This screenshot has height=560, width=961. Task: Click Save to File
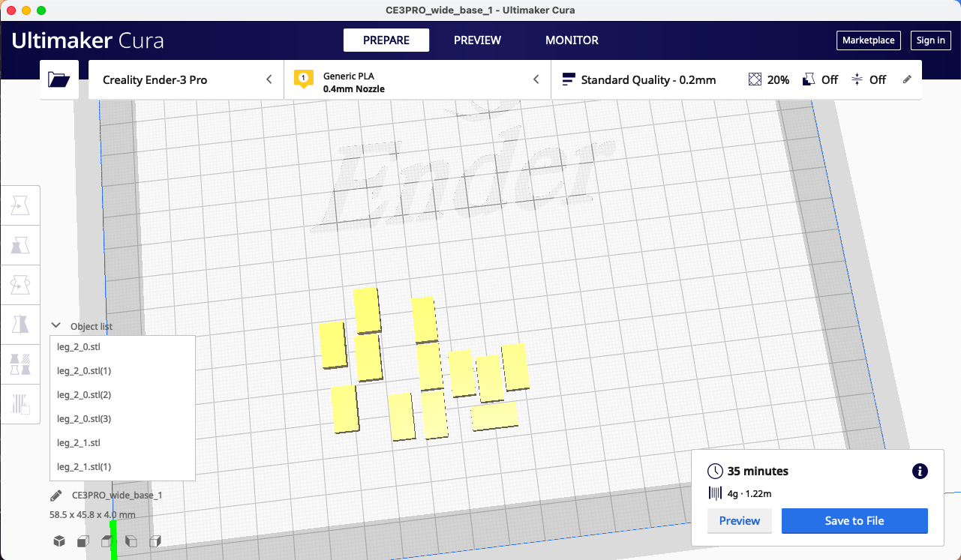854,521
